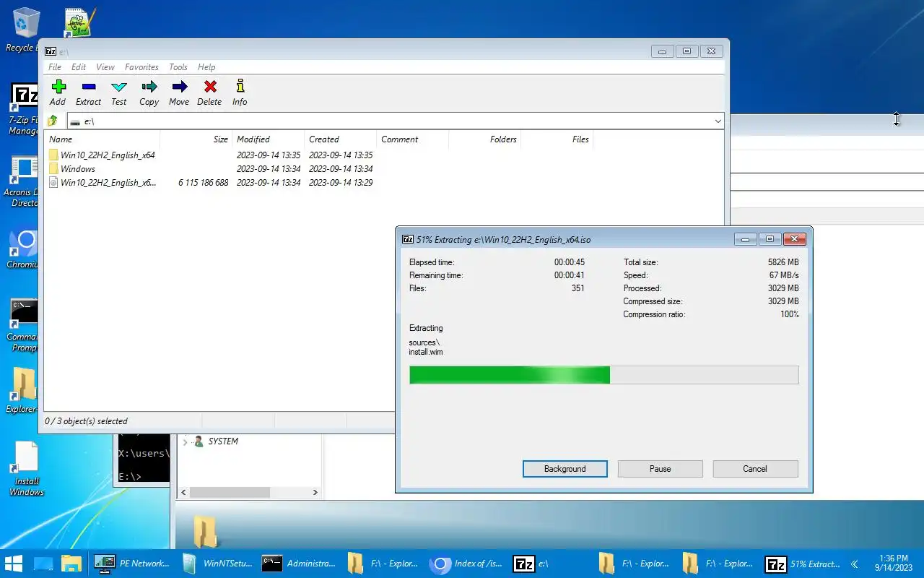Open the File menu

[x=55, y=67]
